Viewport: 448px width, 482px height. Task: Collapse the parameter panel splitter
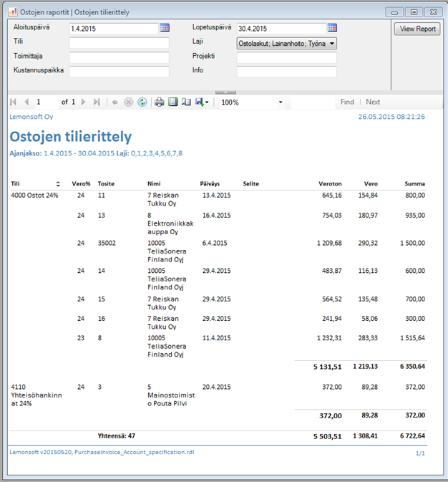click(x=225, y=92)
